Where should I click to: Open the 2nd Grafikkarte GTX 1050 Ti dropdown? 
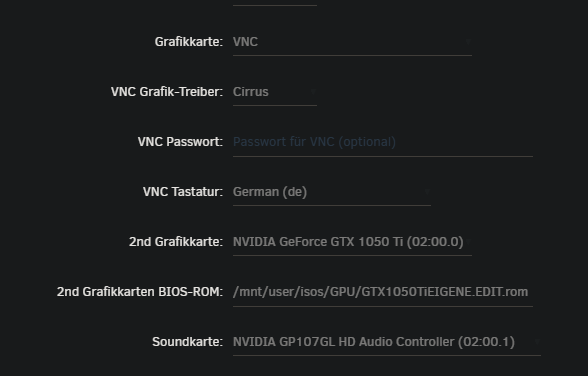point(352,242)
